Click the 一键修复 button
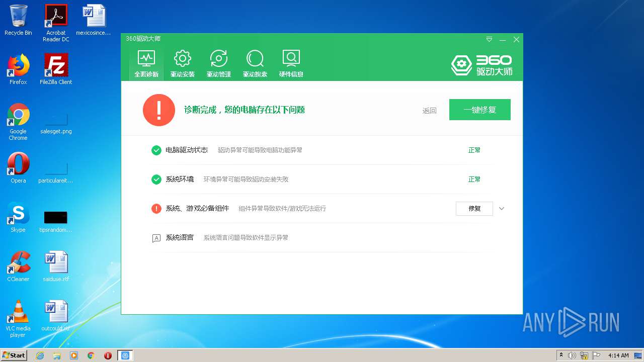Image resolution: width=644 pixels, height=362 pixels. click(480, 110)
